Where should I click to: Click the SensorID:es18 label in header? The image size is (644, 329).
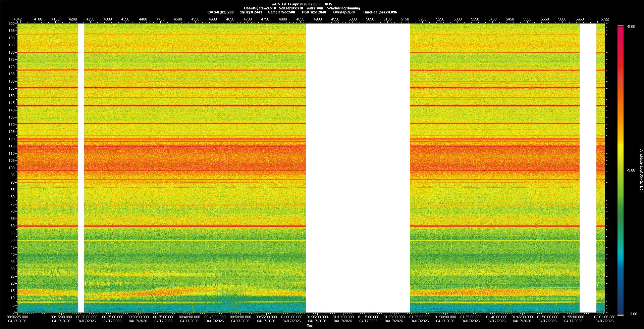click(291, 8)
